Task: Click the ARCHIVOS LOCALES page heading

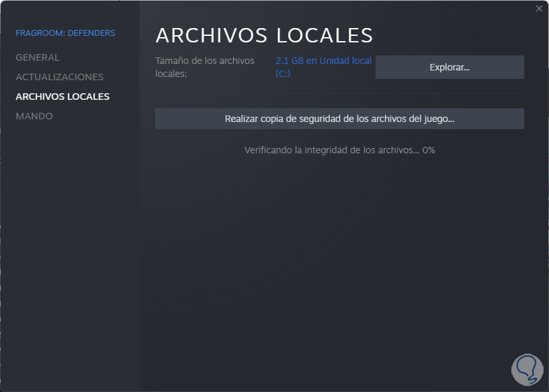Action: point(264,35)
